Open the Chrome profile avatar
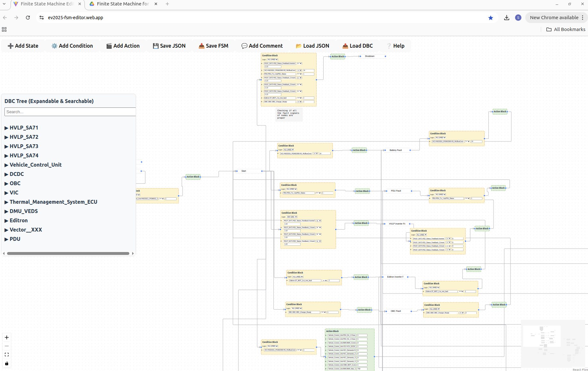 (x=518, y=18)
